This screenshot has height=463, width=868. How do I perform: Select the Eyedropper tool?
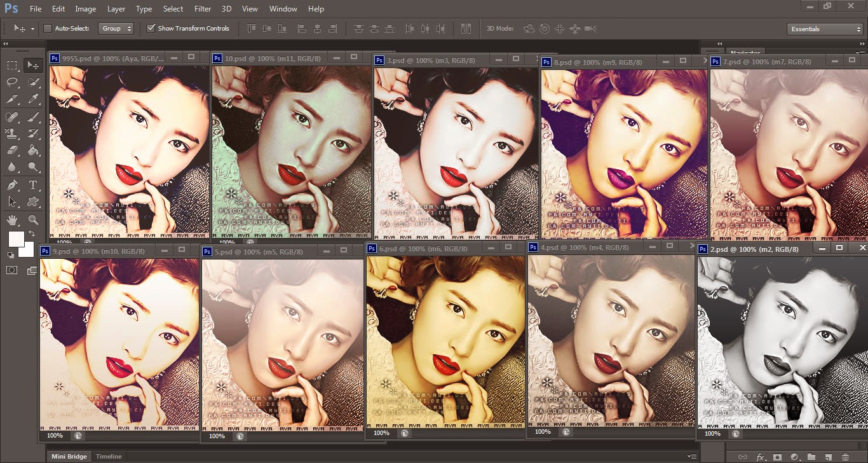click(33, 99)
